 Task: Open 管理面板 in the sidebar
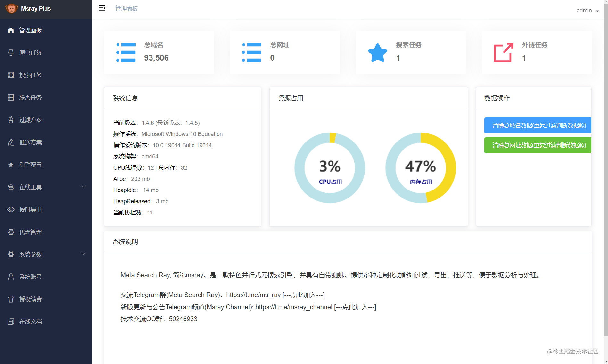click(46, 30)
